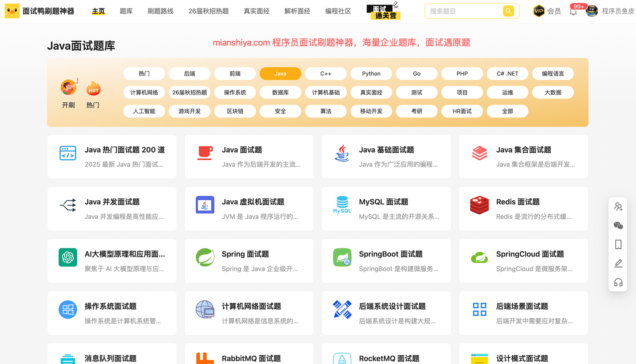The image size is (636, 364).
Task: Select the 前端 category tag
Action: [x=235, y=74]
